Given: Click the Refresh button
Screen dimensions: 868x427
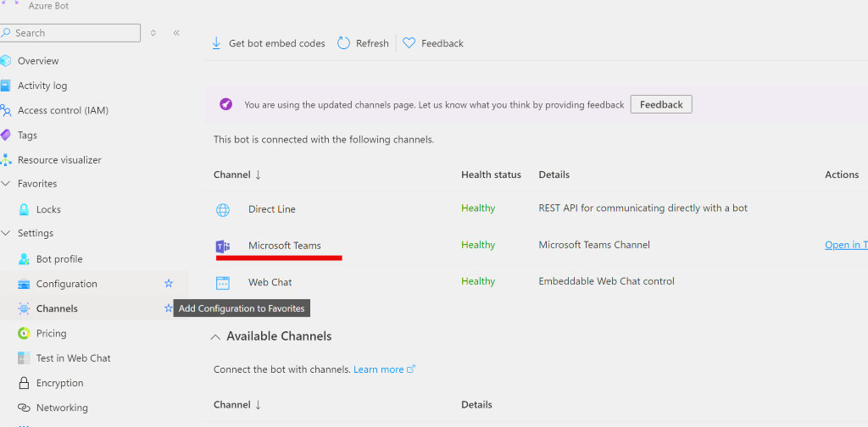Looking at the screenshot, I should (x=363, y=43).
